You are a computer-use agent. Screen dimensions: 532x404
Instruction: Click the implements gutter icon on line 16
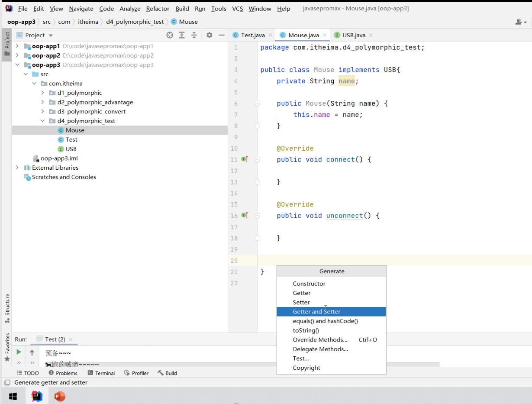click(245, 215)
